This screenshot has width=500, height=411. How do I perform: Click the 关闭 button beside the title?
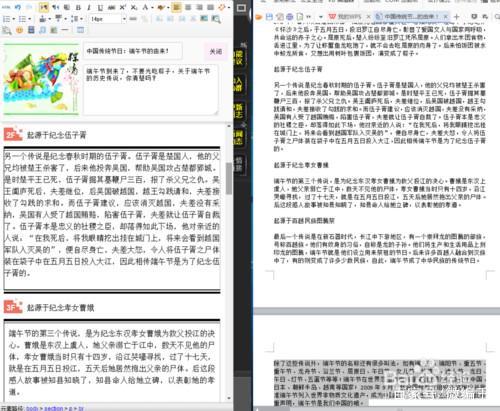pyautogui.click(x=215, y=52)
